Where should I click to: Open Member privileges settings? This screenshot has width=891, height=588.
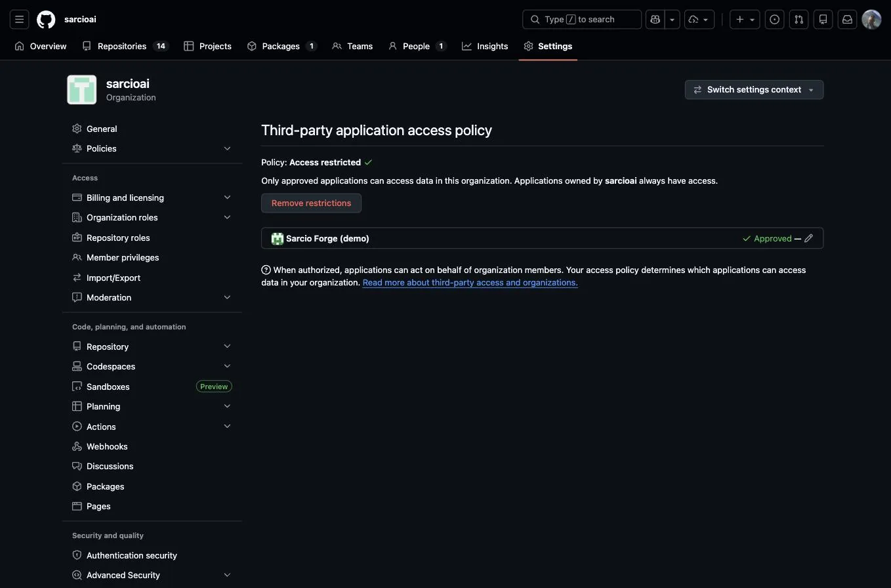point(152,257)
